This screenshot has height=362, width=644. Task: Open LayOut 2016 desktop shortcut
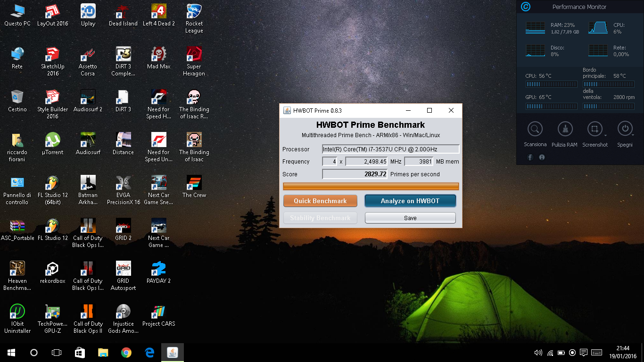[52, 15]
